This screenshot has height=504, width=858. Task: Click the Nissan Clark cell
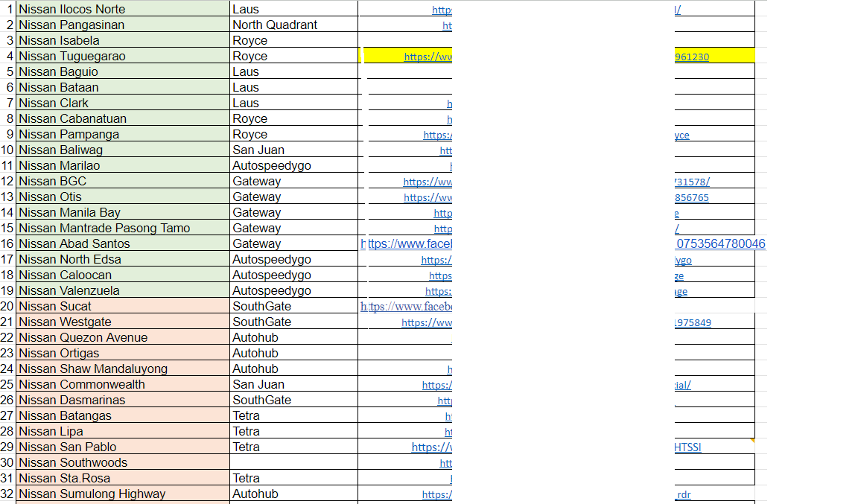pos(123,103)
